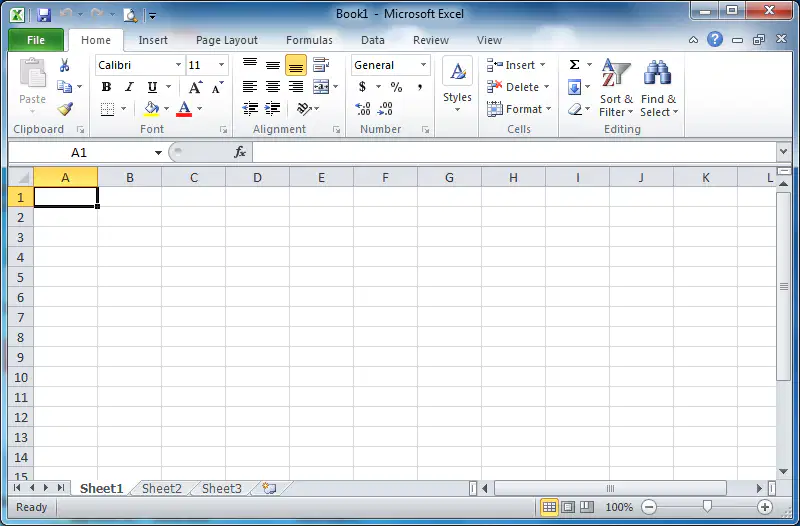The height and width of the screenshot is (526, 800).
Task: Click the zoom slider handle
Action: click(x=707, y=506)
